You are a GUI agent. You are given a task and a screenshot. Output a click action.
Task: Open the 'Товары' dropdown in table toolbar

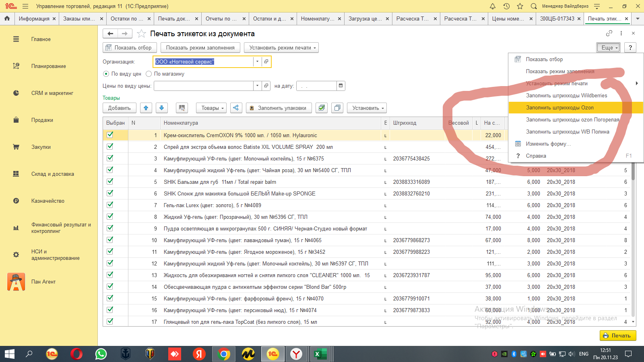(x=211, y=108)
